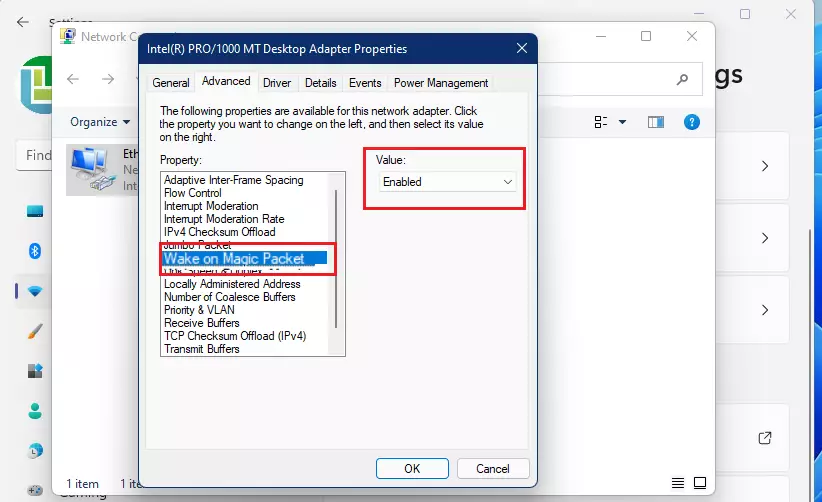
Task: Select TCP Checksum Offload (IPv4) property
Action: (235, 336)
